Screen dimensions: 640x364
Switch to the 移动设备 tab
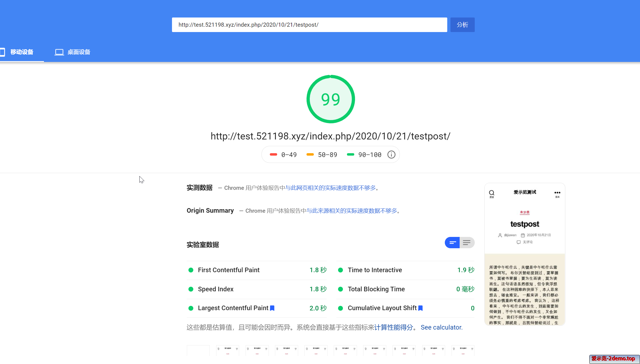point(22,52)
